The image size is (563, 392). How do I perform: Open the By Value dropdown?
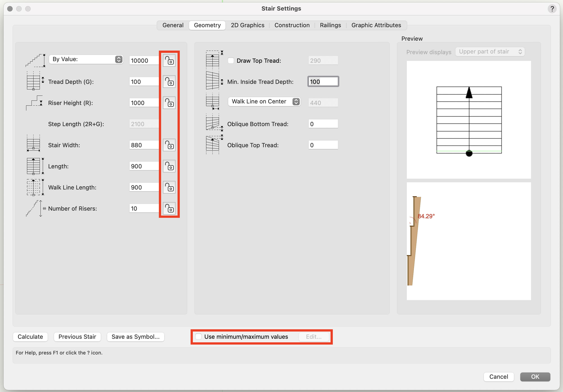click(x=86, y=59)
